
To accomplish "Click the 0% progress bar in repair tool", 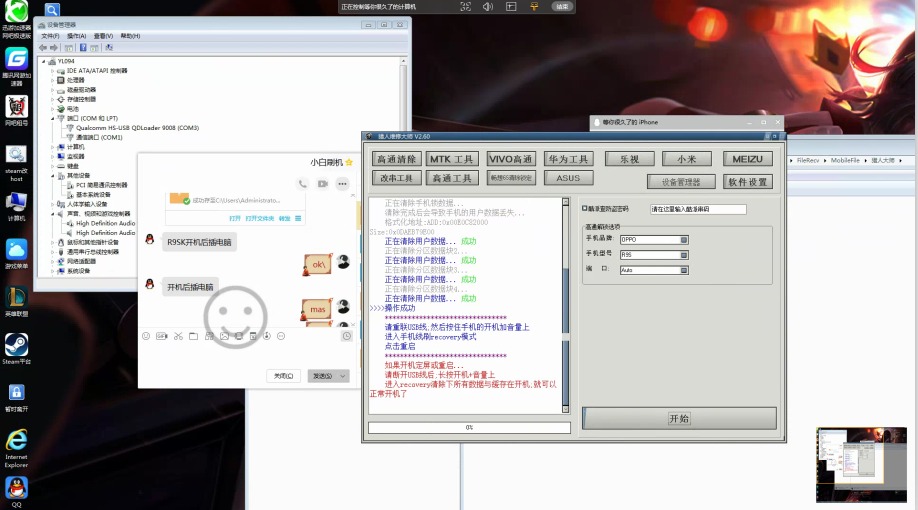I will tap(469, 427).
